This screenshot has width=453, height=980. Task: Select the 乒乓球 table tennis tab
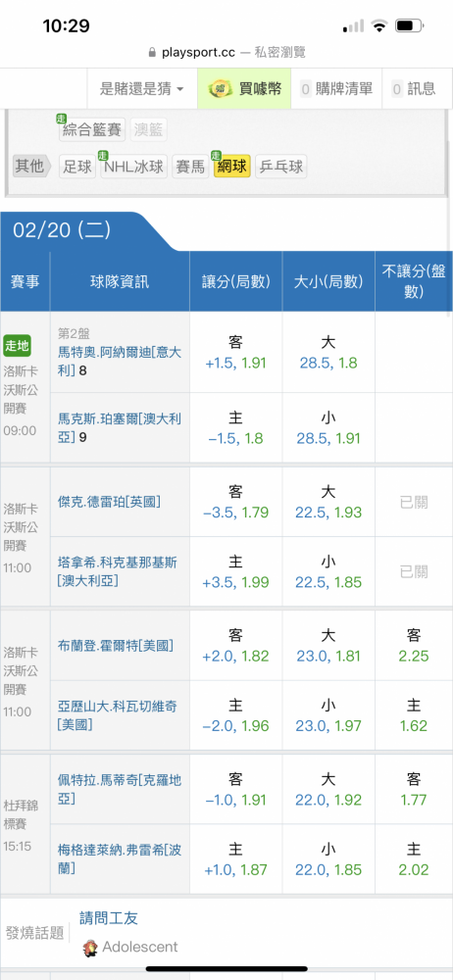pyautogui.click(x=281, y=167)
